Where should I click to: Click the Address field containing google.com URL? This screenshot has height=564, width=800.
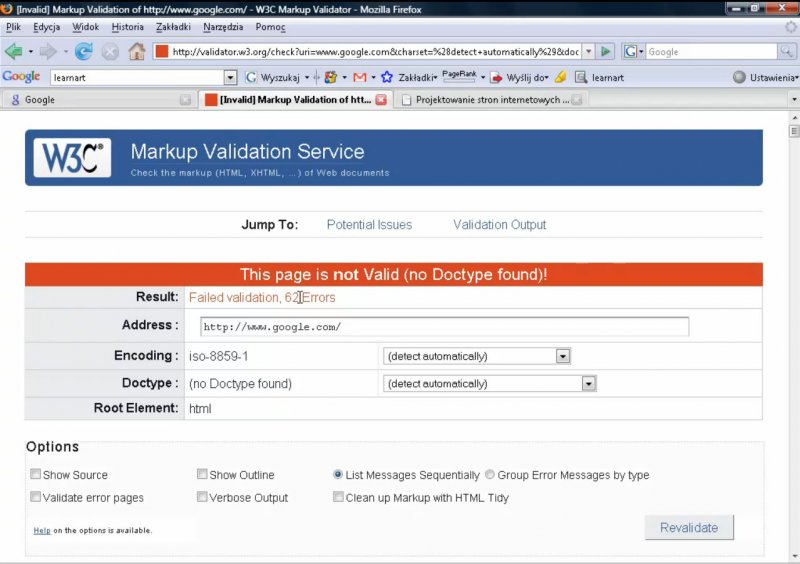(x=444, y=327)
